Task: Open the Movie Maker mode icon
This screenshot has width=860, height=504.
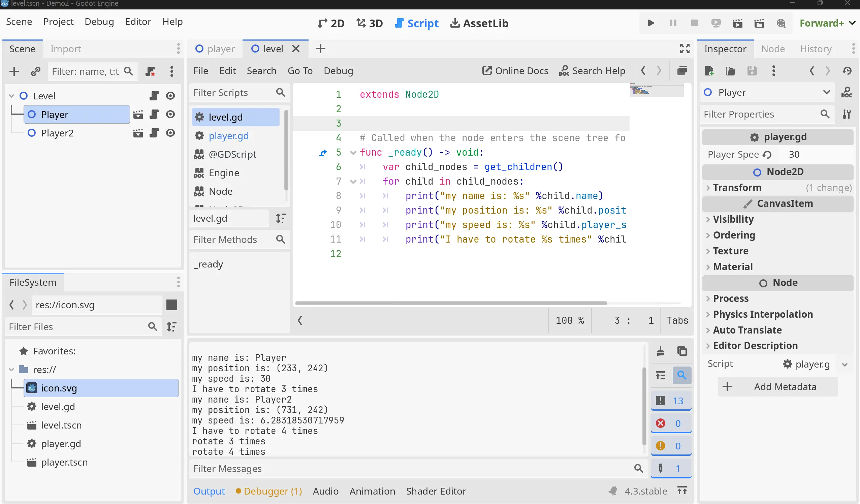Action: [x=781, y=23]
